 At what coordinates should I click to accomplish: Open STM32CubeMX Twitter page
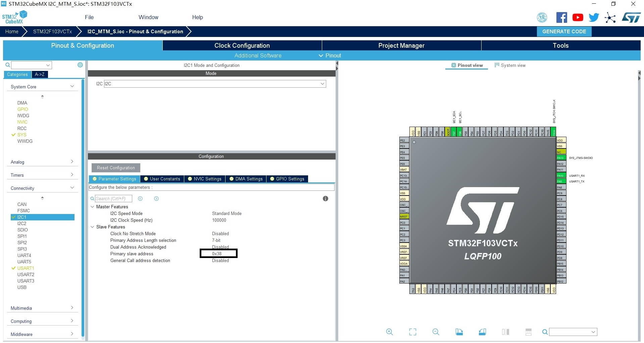pyautogui.click(x=594, y=17)
